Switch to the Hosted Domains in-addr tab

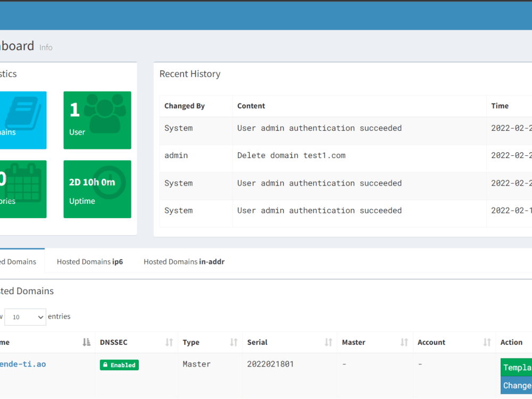pyautogui.click(x=184, y=261)
